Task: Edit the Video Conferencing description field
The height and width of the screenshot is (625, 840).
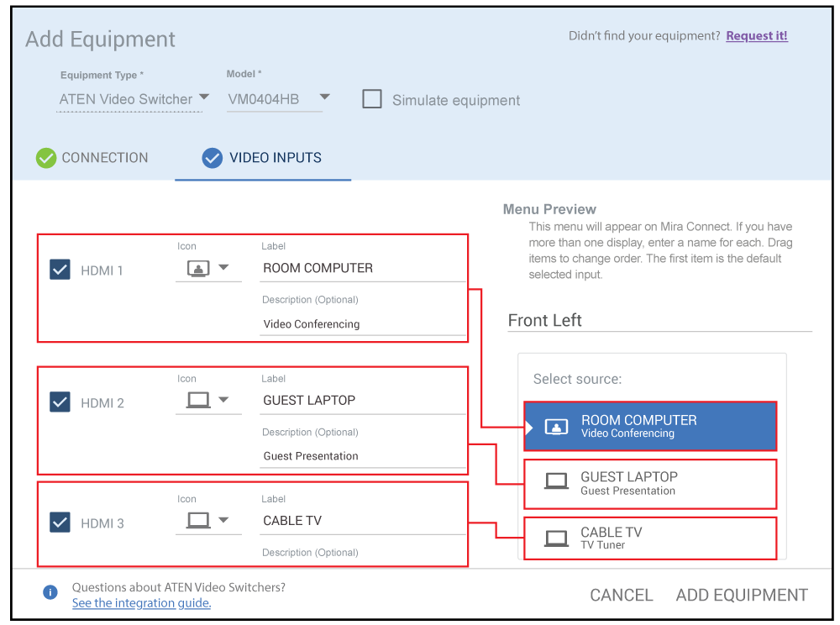Action: tap(363, 324)
